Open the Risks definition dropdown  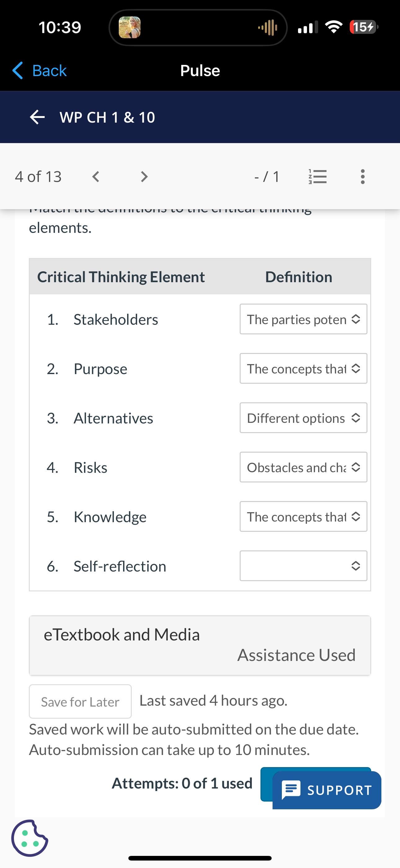(x=303, y=467)
